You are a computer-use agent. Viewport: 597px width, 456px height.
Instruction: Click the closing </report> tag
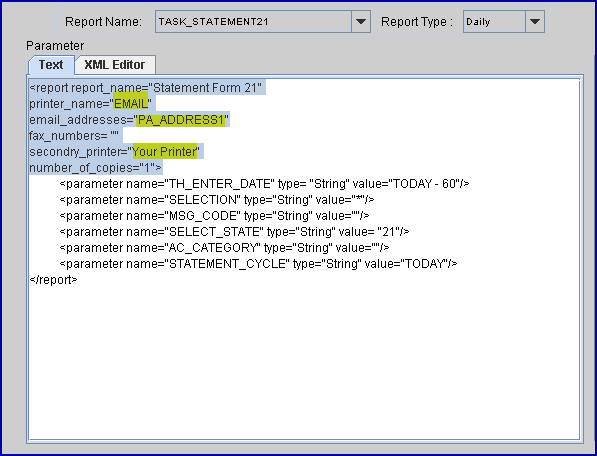click(53, 280)
